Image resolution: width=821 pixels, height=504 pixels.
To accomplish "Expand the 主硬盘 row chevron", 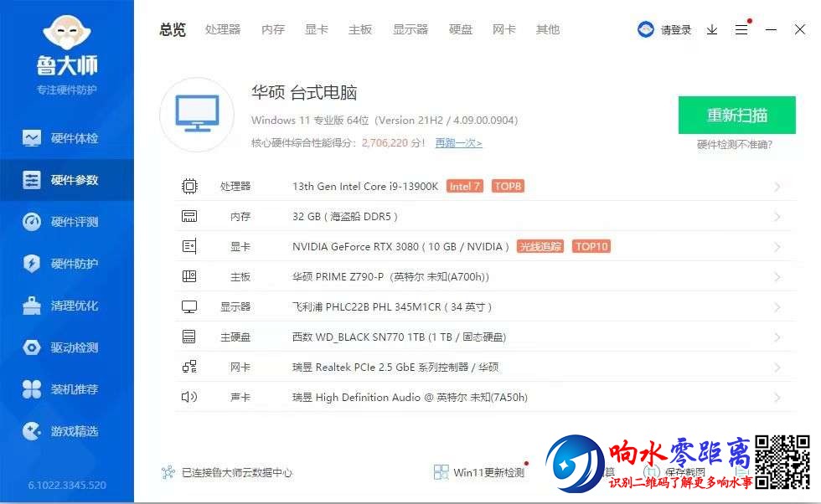I will pos(777,337).
